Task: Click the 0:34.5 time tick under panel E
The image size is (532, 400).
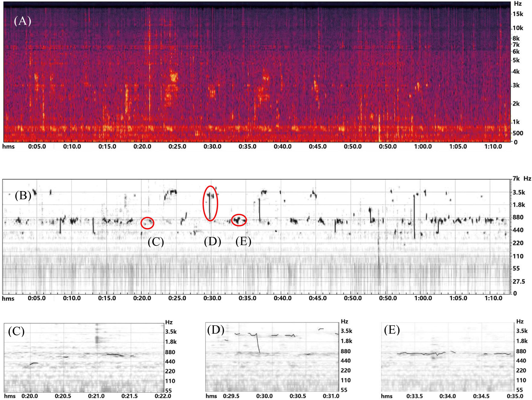Action: (x=481, y=396)
